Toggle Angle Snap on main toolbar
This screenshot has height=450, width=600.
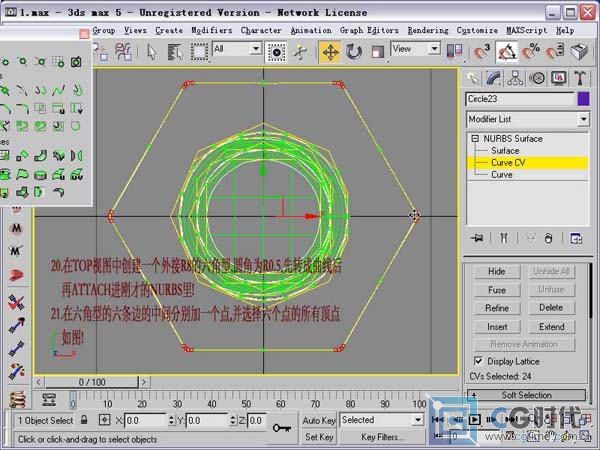pos(507,52)
